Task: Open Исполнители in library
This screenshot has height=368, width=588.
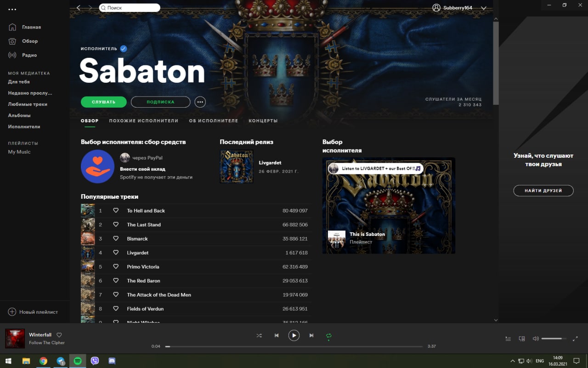Action: point(24,126)
